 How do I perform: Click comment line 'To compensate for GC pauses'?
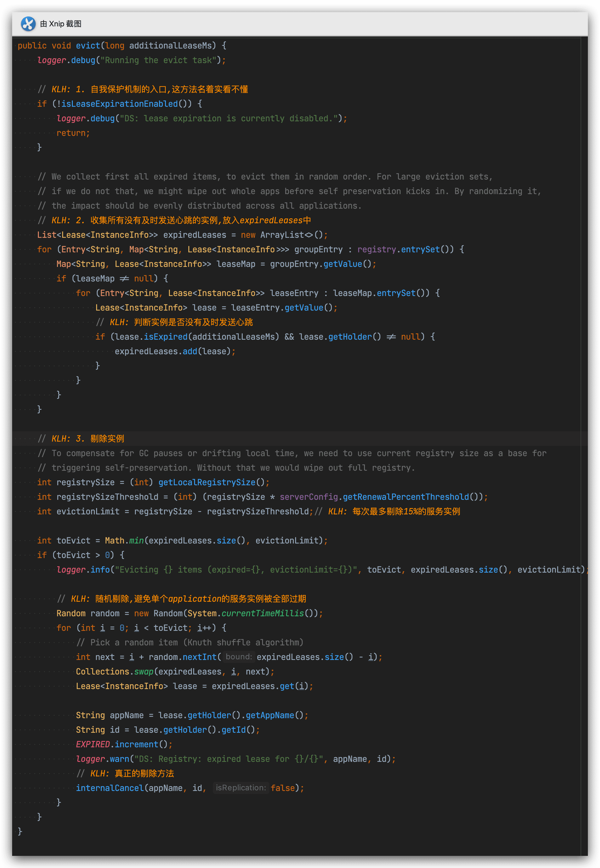(292, 453)
